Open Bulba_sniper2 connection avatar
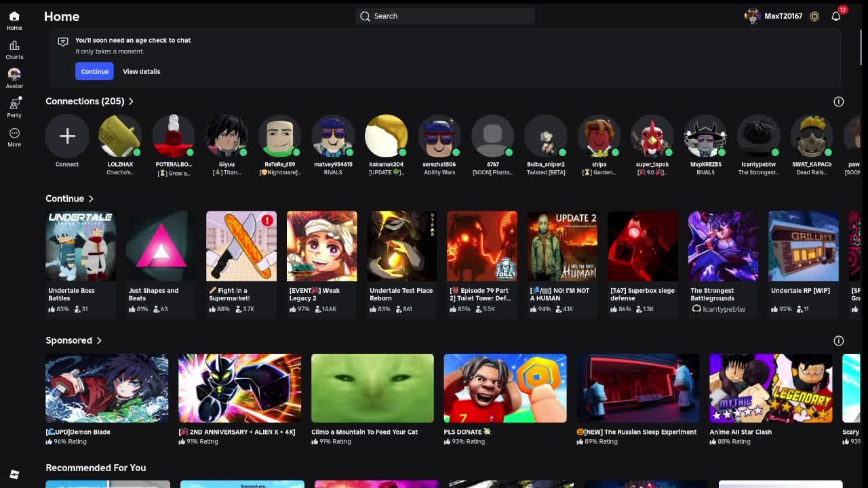This screenshot has width=868, height=488. pyautogui.click(x=546, y=136)
